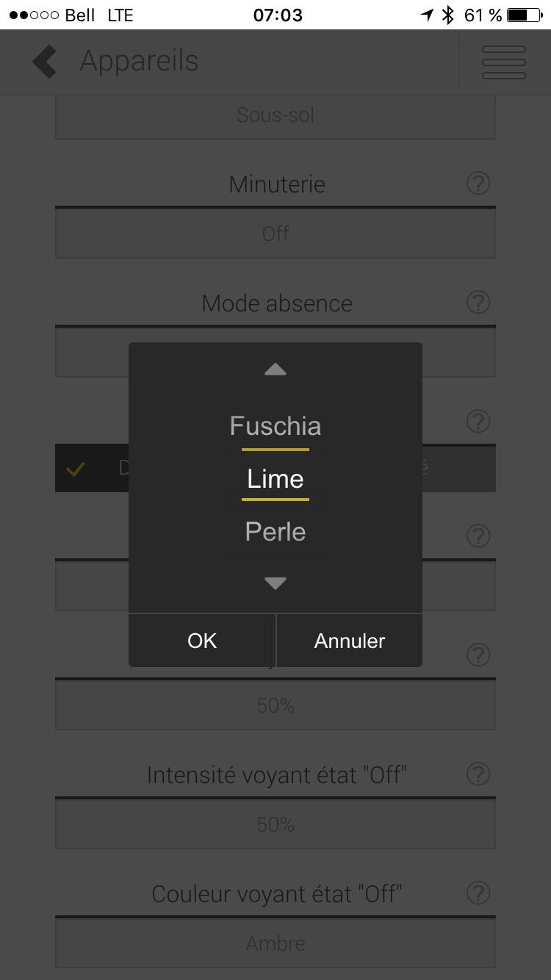Open help for Mode absence

(x=478, y=302)
